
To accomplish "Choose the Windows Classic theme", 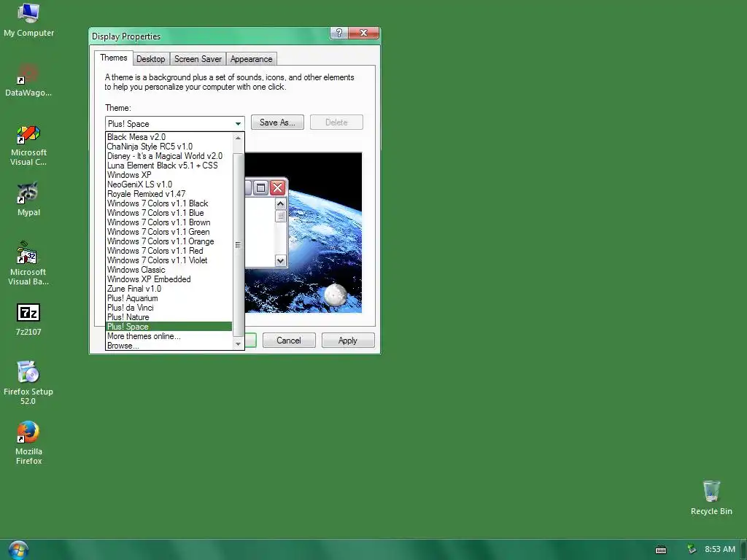I will 169,270.
